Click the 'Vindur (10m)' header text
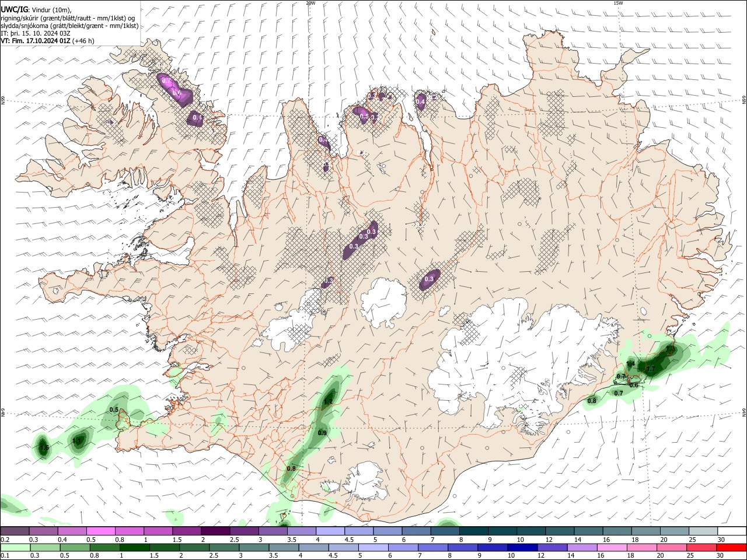The height and width of the screenshot is (560, 747). click(x=51, y=9)
